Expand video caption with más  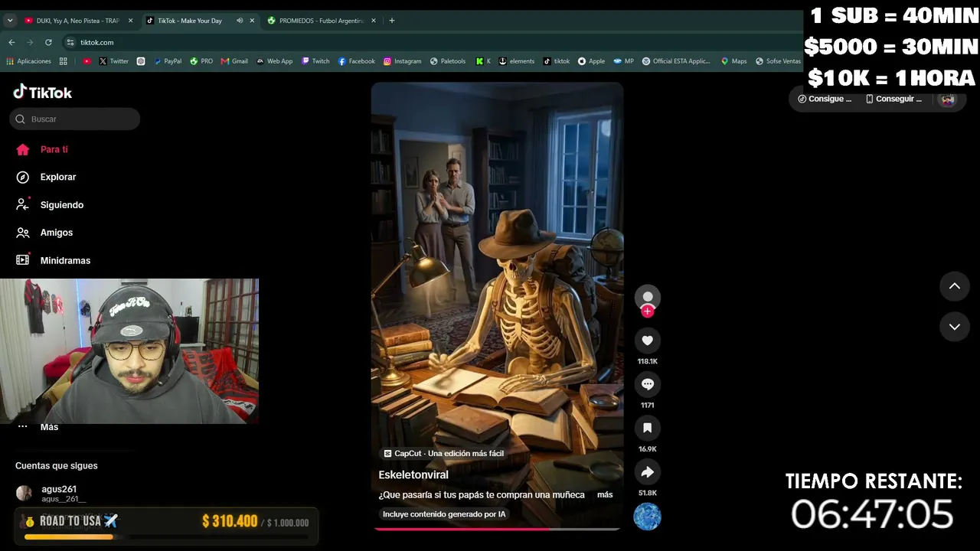click(605, 495)
